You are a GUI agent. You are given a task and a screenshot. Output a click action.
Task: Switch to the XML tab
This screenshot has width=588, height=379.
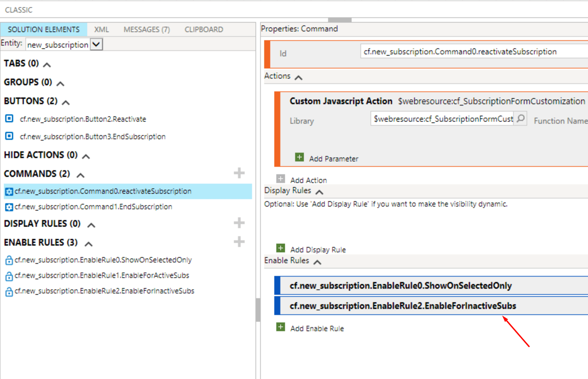point(101,29)
